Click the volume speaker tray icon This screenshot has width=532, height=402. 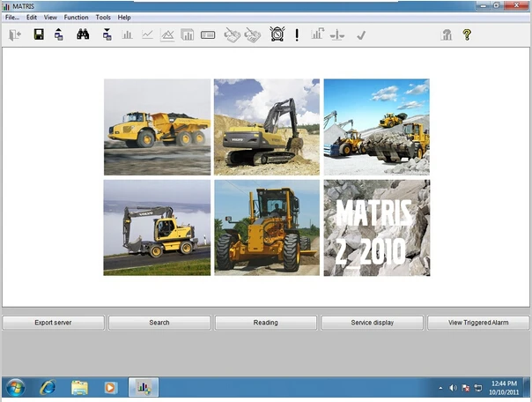[453, 387]
